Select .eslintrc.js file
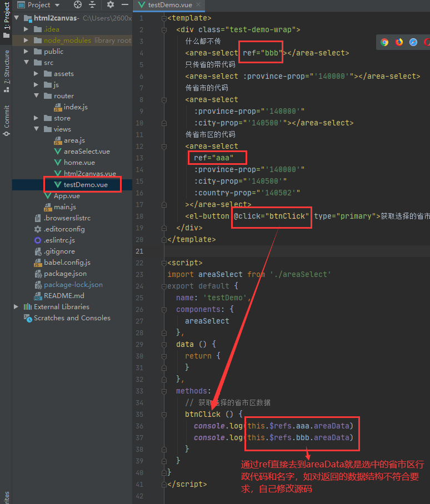The image size is (430, 504). click(59, 240)
